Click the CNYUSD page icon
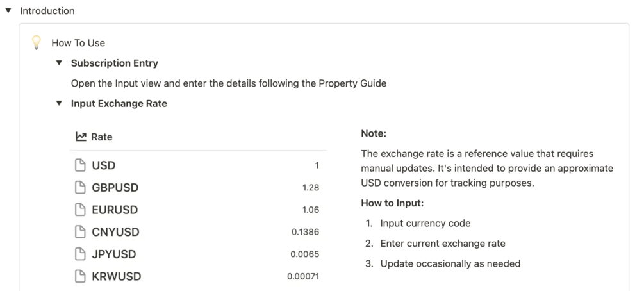Viewport: 644px width, 291px height. [80, 232]
